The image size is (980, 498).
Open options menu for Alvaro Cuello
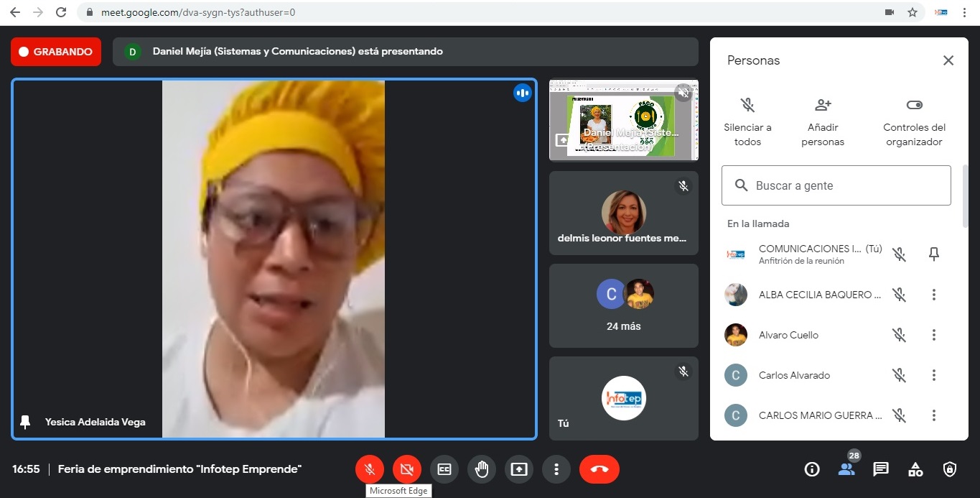(x=934, y=335)
